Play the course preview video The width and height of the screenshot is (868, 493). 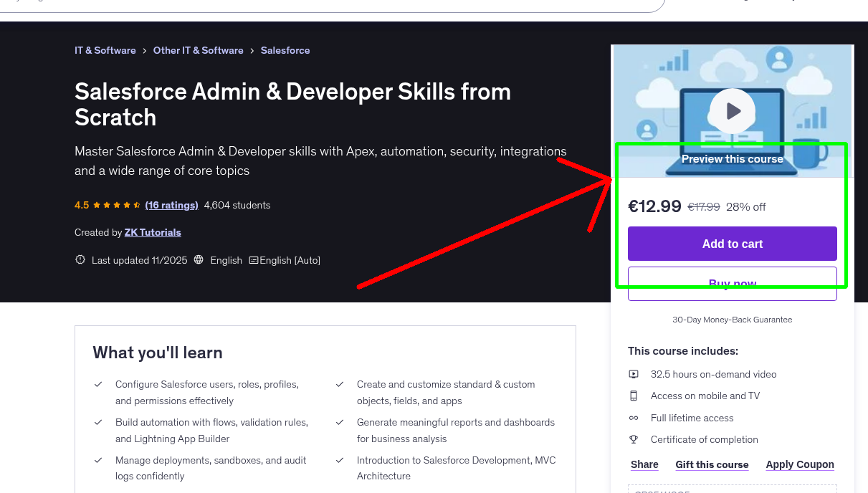pyautogui.click(x=732, y=110)
